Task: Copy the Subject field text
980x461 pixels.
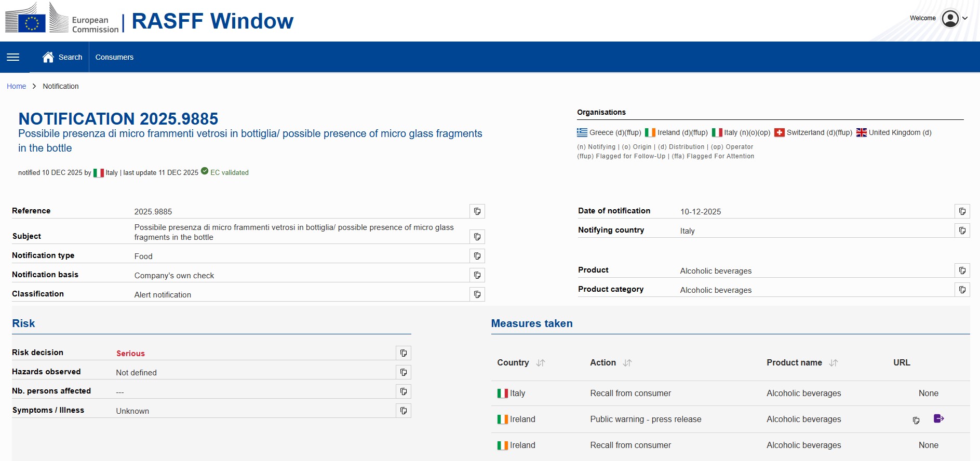Action: click(477, 237)
